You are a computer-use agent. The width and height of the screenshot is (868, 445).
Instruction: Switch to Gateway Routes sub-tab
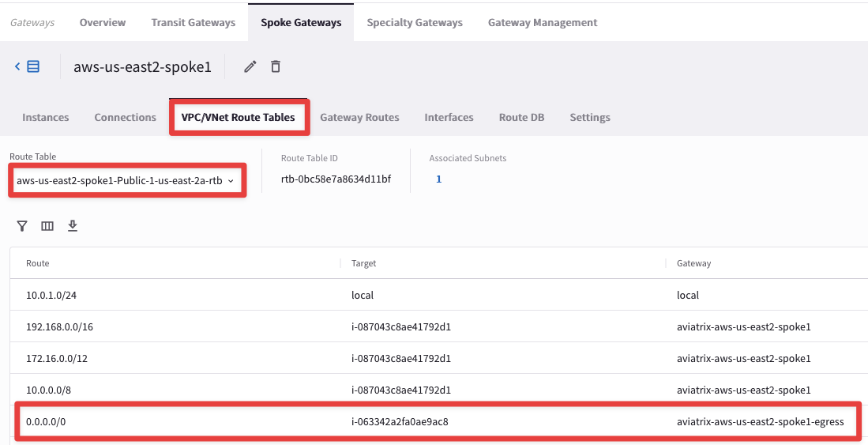point(359,118)
